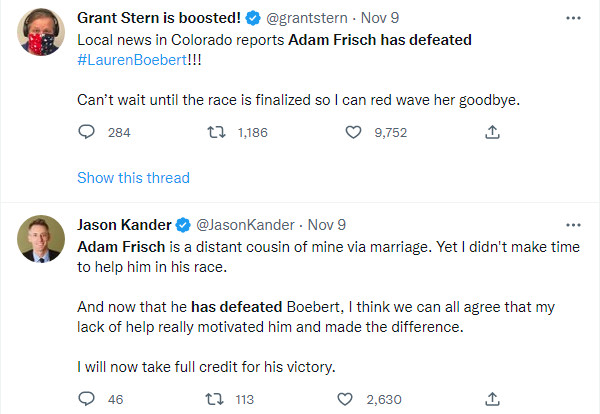
Task: Open Jason Kander's profile picture
Action: 41,239
